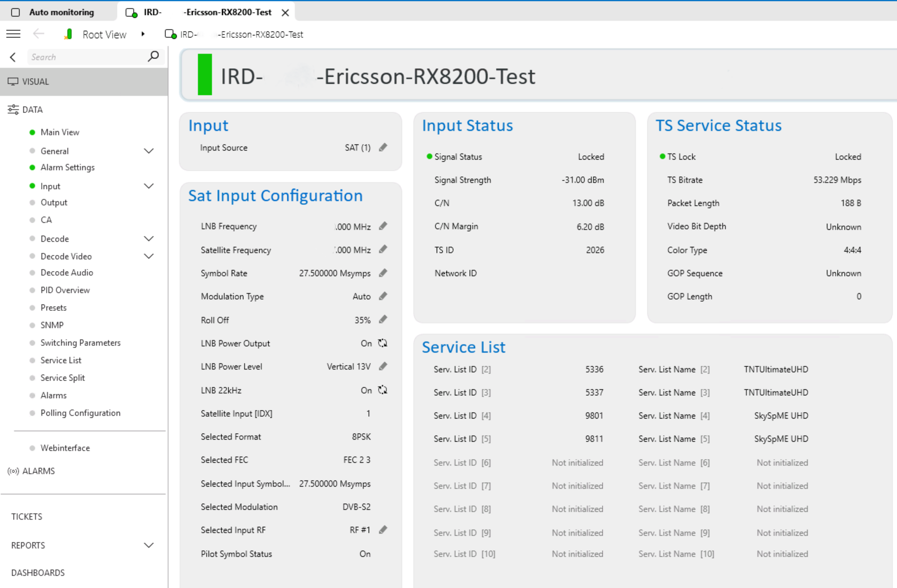Viewport: 897px width, 588px height.
Task: Select Output data page
Action: (x=54, y=202)
